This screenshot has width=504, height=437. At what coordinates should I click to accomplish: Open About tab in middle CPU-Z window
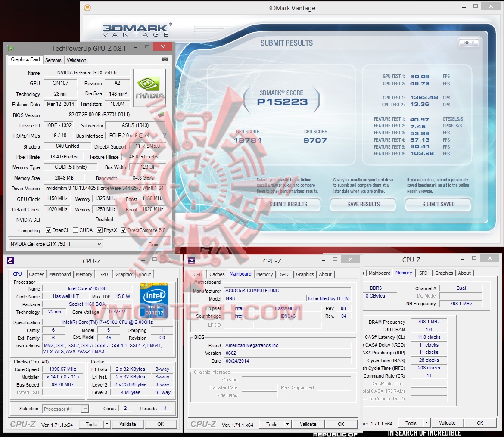click(x=325, y=274)
